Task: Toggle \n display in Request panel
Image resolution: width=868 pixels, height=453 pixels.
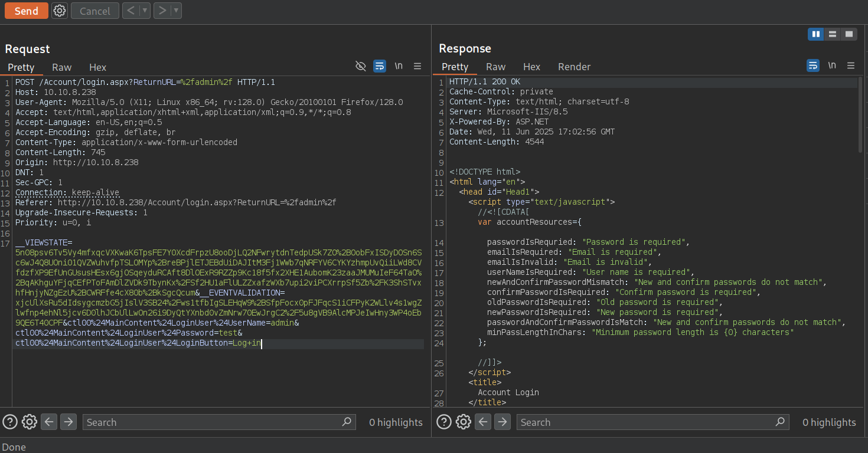Action: pyautogui.click(x=399, y=66)
